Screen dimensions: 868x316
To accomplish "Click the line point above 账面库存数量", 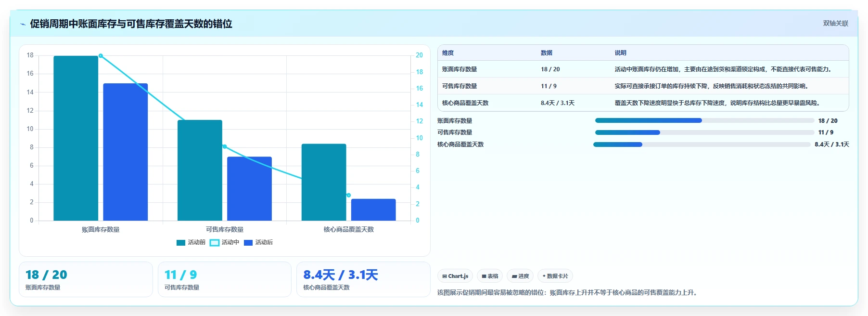I will (101, 56).
